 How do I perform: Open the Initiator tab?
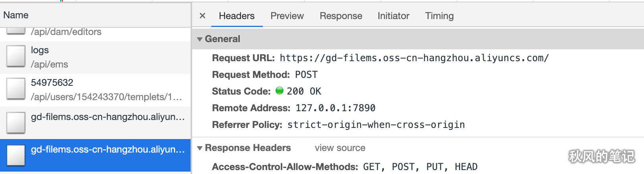click(393, 16)
